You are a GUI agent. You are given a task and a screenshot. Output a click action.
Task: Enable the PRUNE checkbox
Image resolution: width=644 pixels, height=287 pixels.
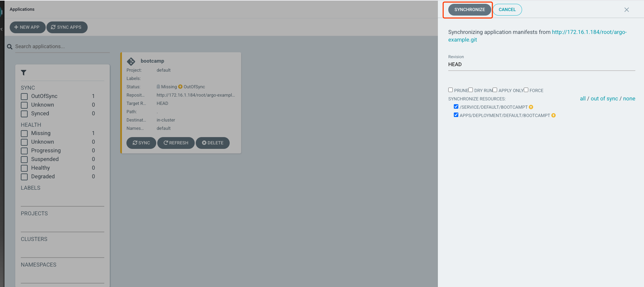click(x=450, y=90)
